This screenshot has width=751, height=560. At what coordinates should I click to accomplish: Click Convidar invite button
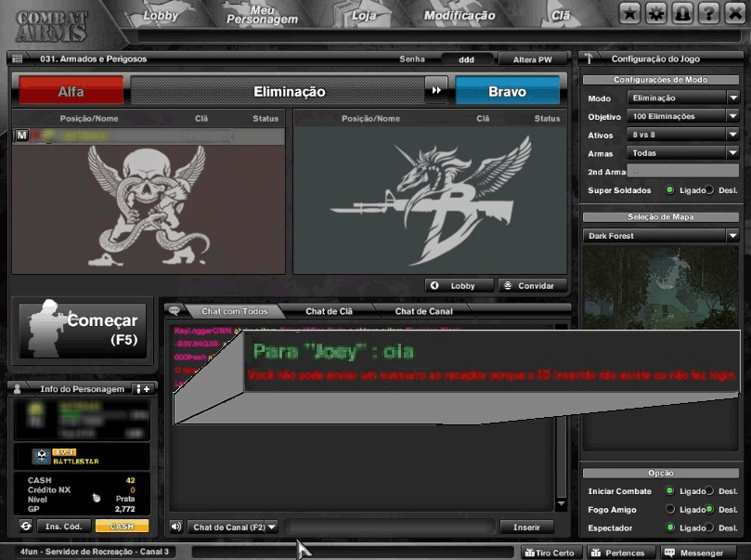coord(533,285)
